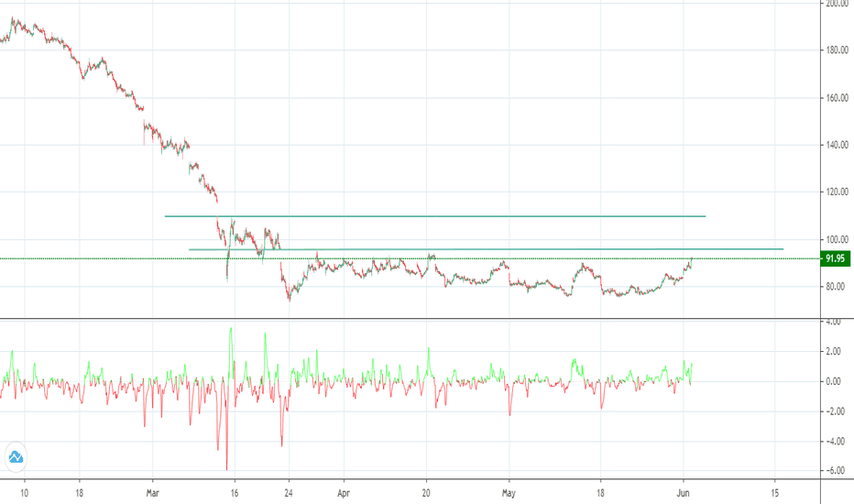Click the May date label on time axis
Viewport: 854px width, 504px height.
pos(509,493)
